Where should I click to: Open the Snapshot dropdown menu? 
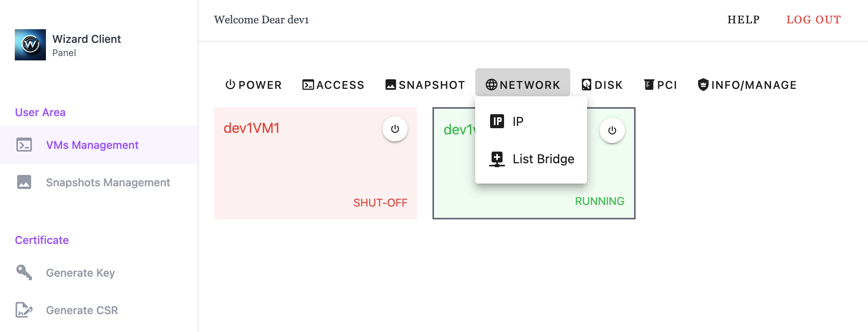click(425, 85)
